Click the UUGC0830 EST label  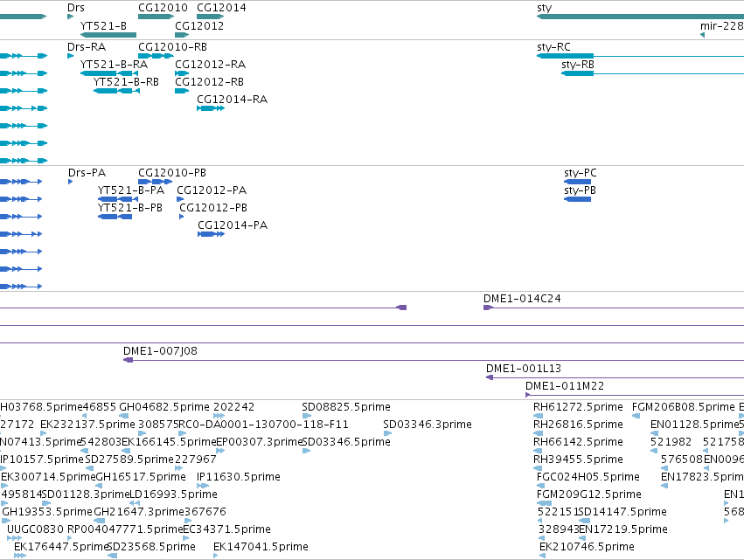coord(35,529)
